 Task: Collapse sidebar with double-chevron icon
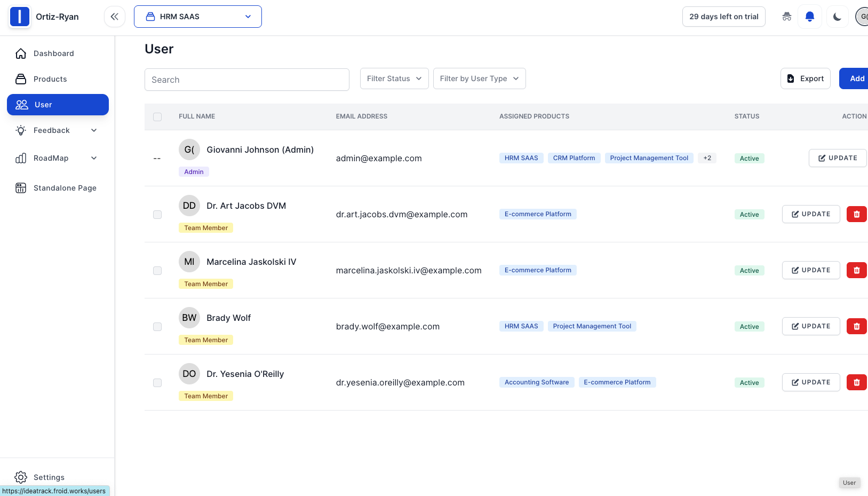115,17
